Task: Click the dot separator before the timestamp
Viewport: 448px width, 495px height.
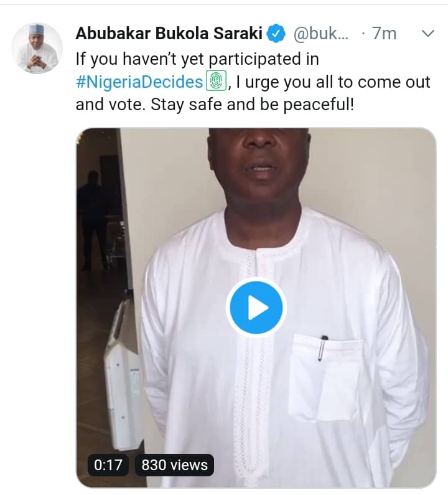Action: [x=362, y=34]
